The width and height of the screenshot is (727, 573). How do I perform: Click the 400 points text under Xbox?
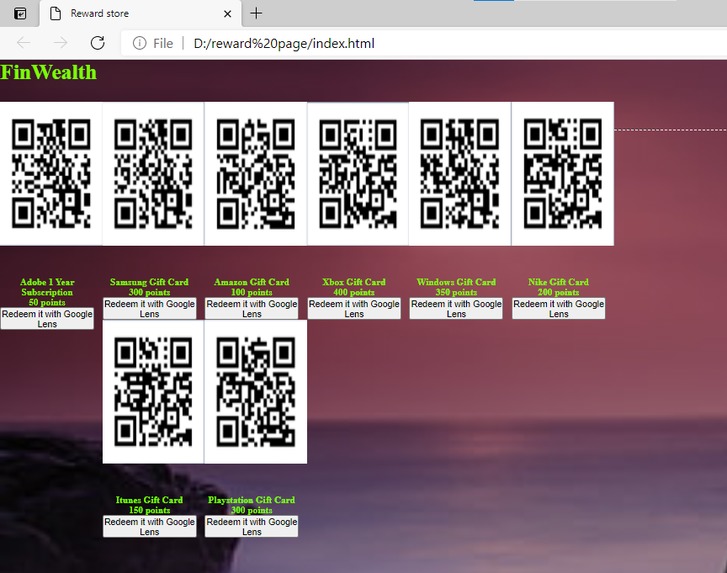354,292
